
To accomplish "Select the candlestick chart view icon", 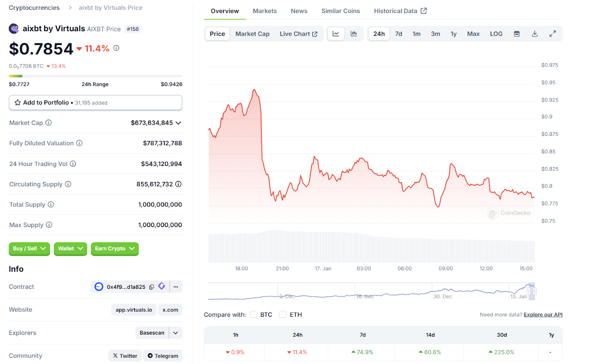I will (354, 34).
